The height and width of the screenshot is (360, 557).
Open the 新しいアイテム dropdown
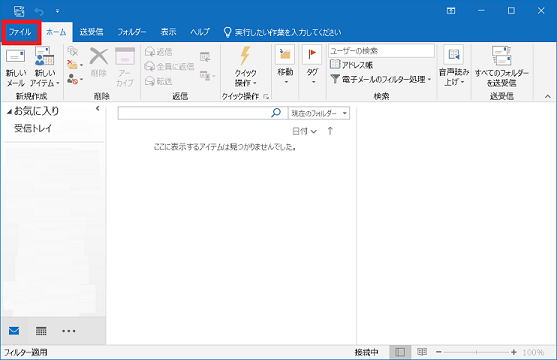(44, 68)
